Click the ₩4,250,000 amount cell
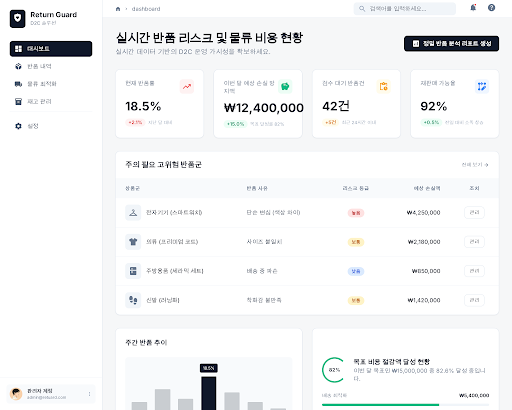Screen dimensions: 512x410 click(423, 213)
